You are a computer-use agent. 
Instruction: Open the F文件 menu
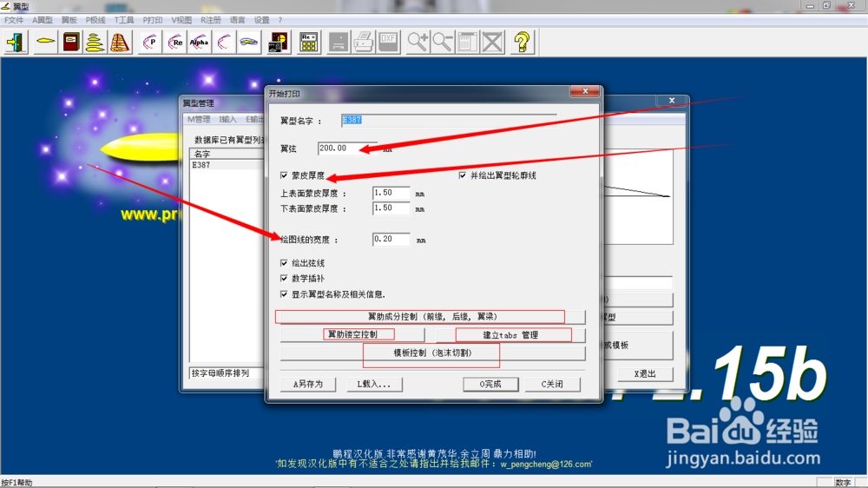pos(14,20)
